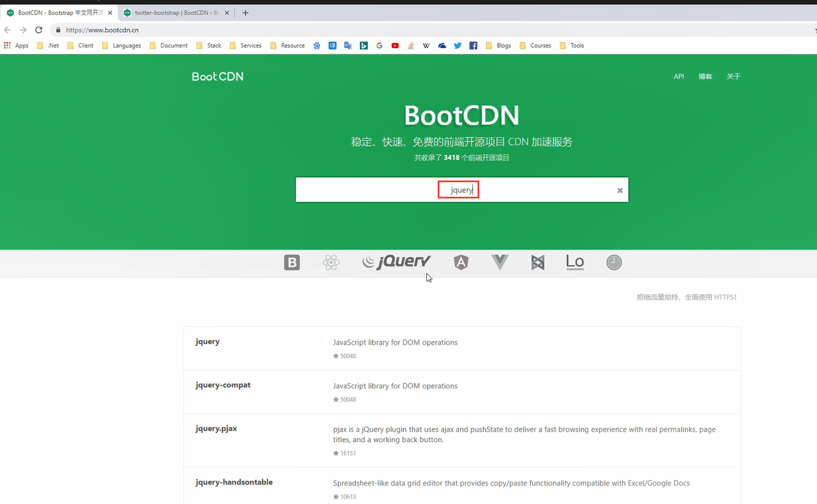Open the Google bookmark icon
Viewport: 817px width, 504px height.
[x=379, y=45]
